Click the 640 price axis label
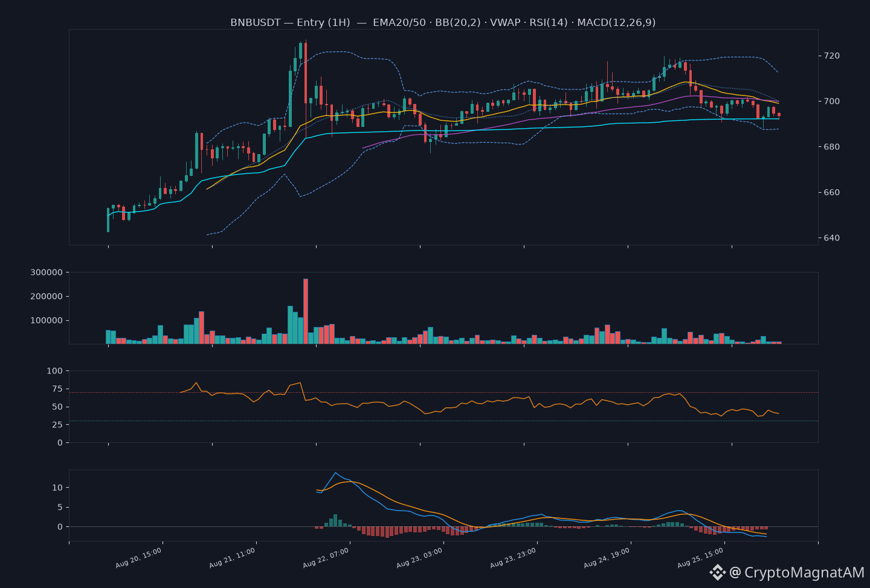Image resolution: width=870 pixels, height=588 pixels. coord(832,237)
